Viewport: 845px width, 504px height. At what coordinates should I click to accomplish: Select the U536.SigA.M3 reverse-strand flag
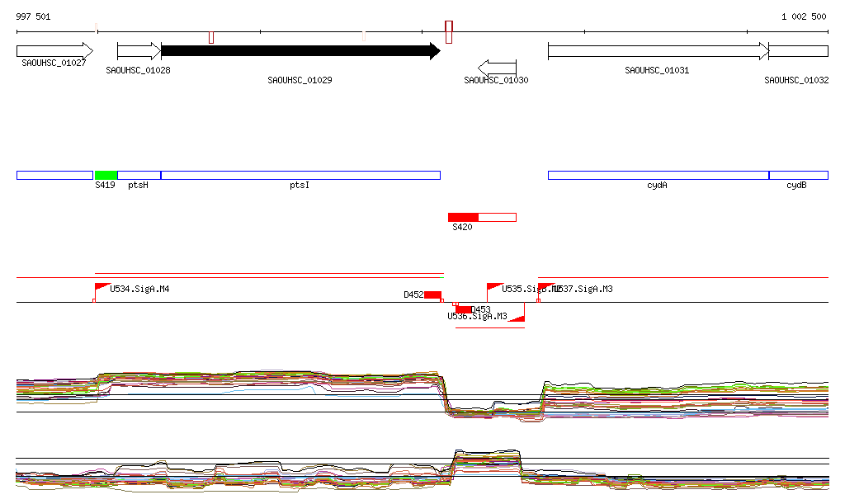pyautogui.click(x=517, y=318)
